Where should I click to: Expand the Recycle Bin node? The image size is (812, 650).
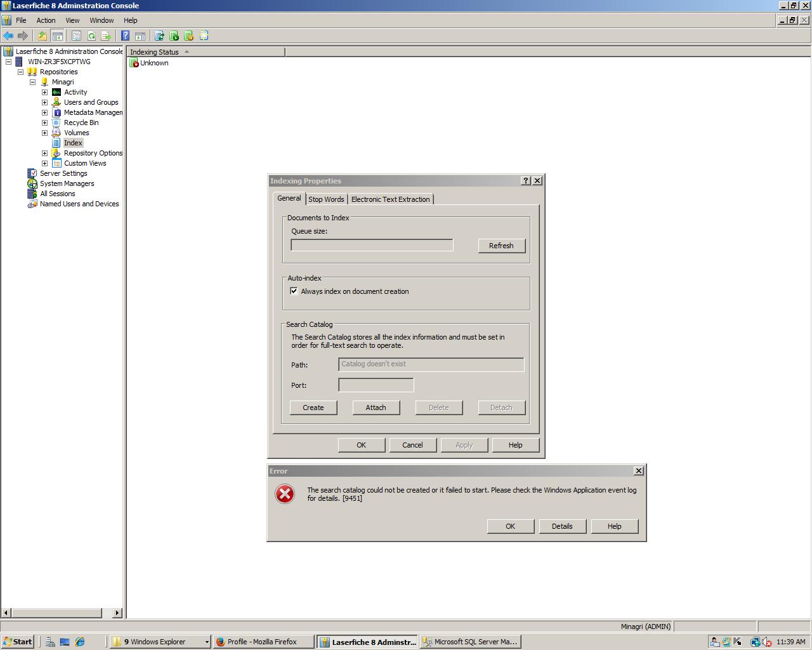(x=44, y=123)
